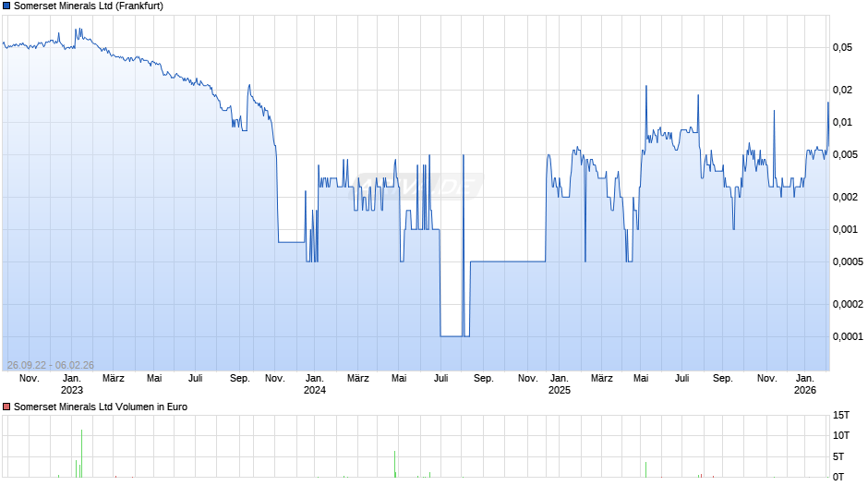Viewport: 868px width, 486px height.
Task: Click the 0,001 price axis label
Action: point(845,229)
